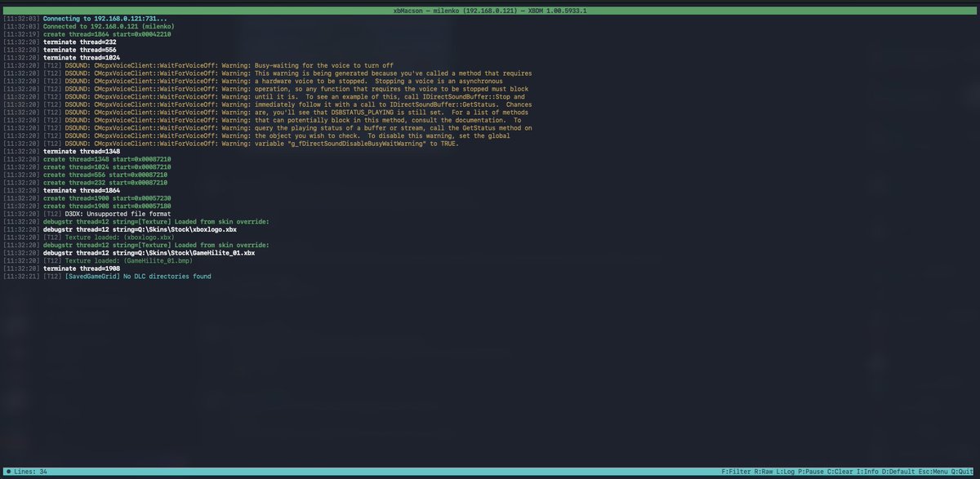The width and height of the screenshot is (980, 479).
Task: Click the Q:Quit shortcut in status bar
Action: pos(963,472)
